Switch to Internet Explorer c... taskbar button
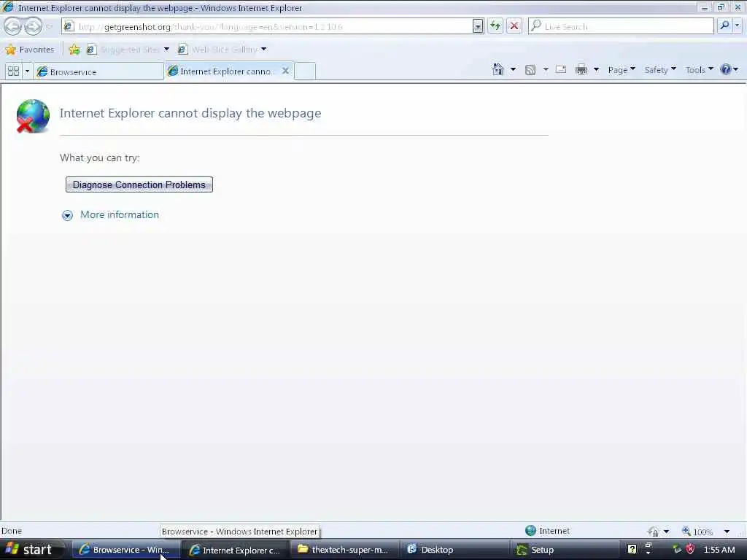Screen dimensions: 747x560 (236, 550)
